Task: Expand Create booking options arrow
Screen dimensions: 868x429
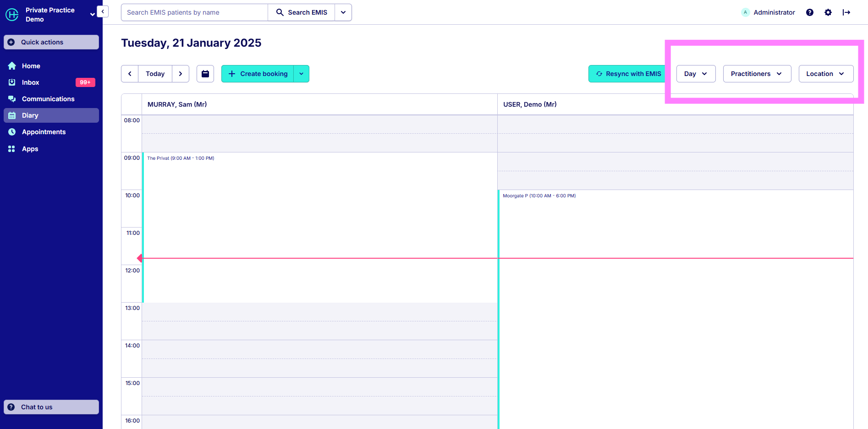Action: pos(301,74)
